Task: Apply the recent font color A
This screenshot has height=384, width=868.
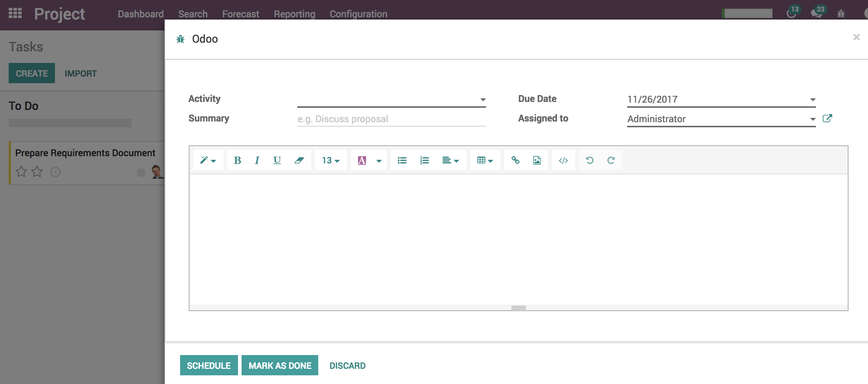Action: (x=362, y=160)
